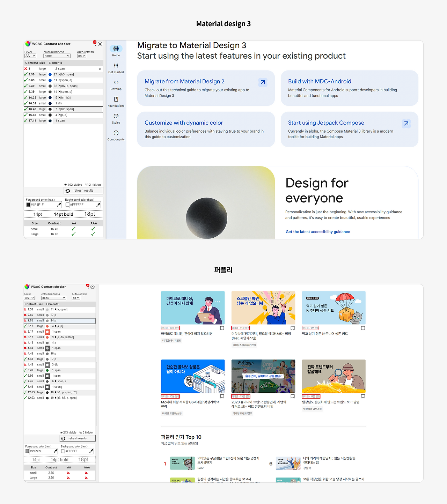The width and height of the screenshot is (447, 504).
Task: Open the 나의 커리어 해방일지 ranked article
Action: click(x=329, y=460)
